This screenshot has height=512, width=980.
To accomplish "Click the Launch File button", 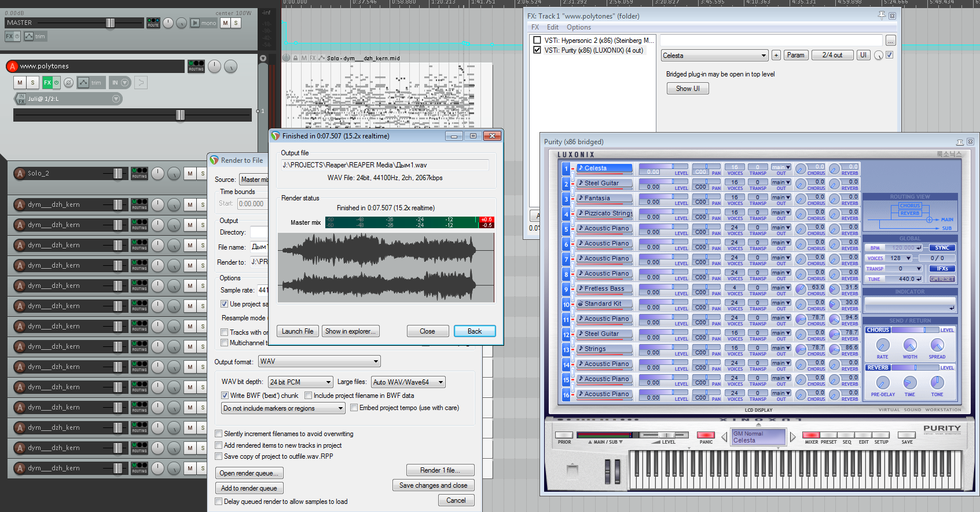I will (x=298, y=331).
